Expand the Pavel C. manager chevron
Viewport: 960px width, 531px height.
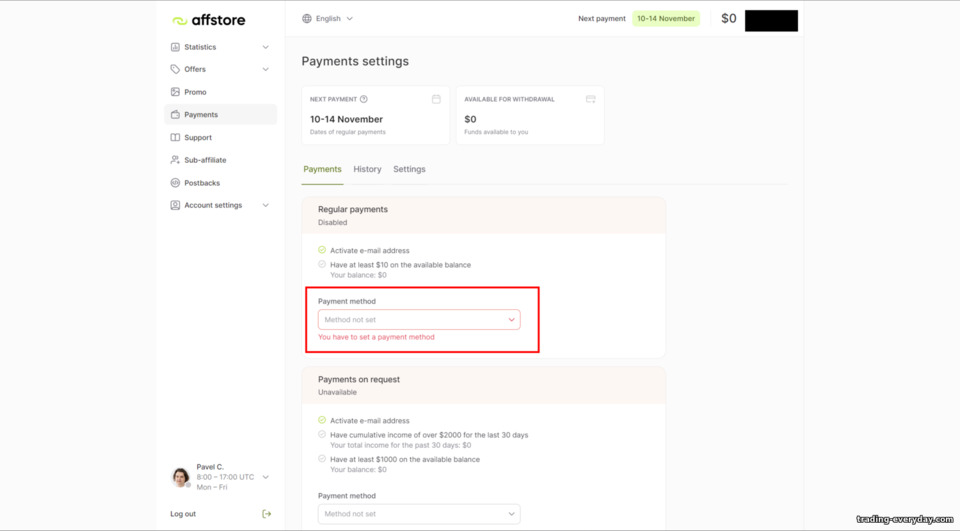266,477
